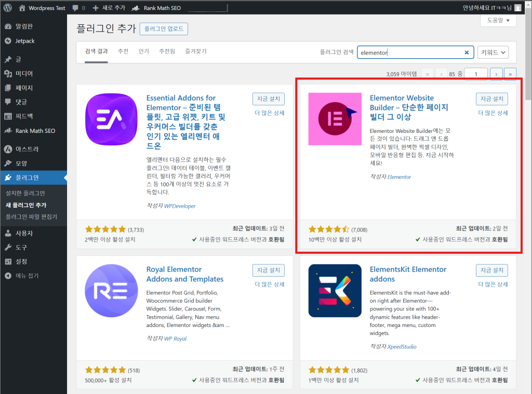Open the Rank Math SEO sidebar icon
Image resolution: width=532 pixels, height=394 pixels.
(x=8, y=130)
